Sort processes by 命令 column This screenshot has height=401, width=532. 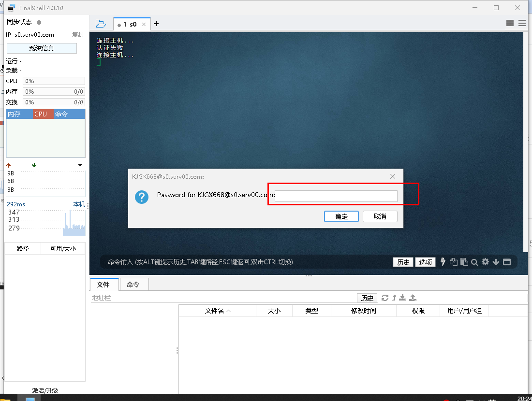pos(69,114)
